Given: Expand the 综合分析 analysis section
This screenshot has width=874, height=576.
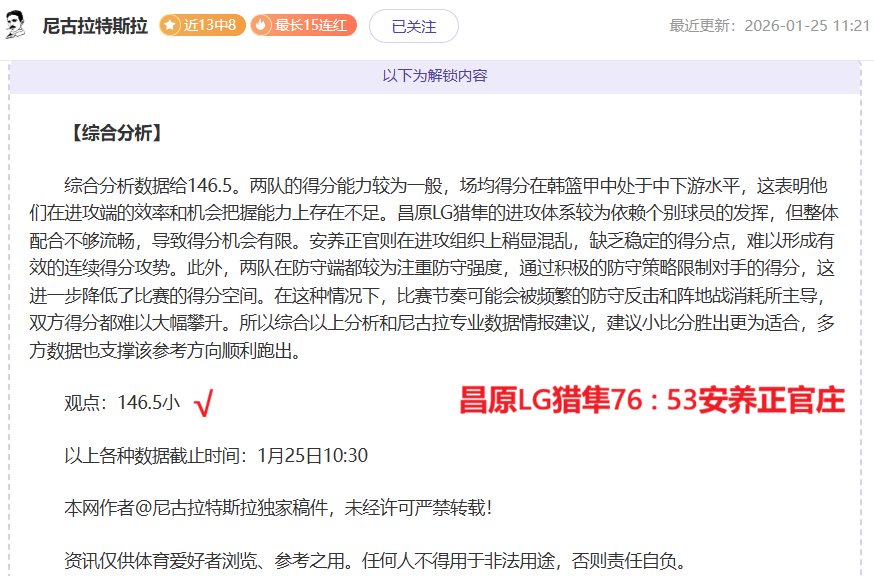Looking at the screenshot, I should tap(117, 131).
